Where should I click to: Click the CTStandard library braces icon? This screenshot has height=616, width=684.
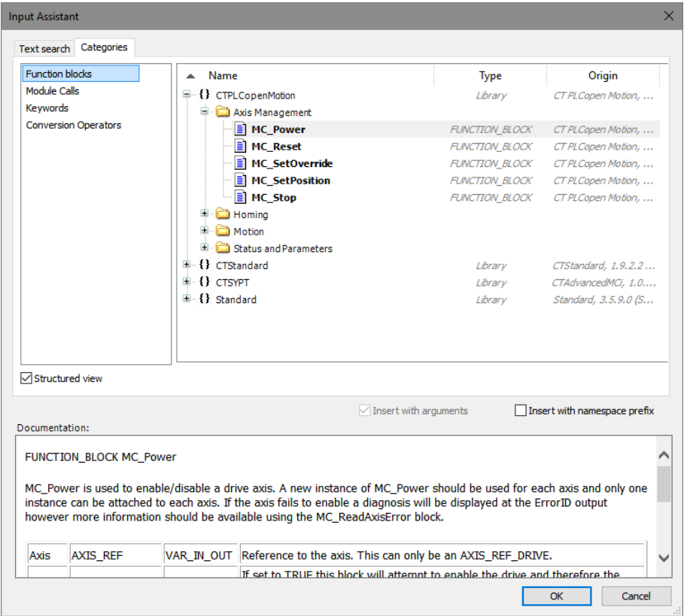coord(205,266)
